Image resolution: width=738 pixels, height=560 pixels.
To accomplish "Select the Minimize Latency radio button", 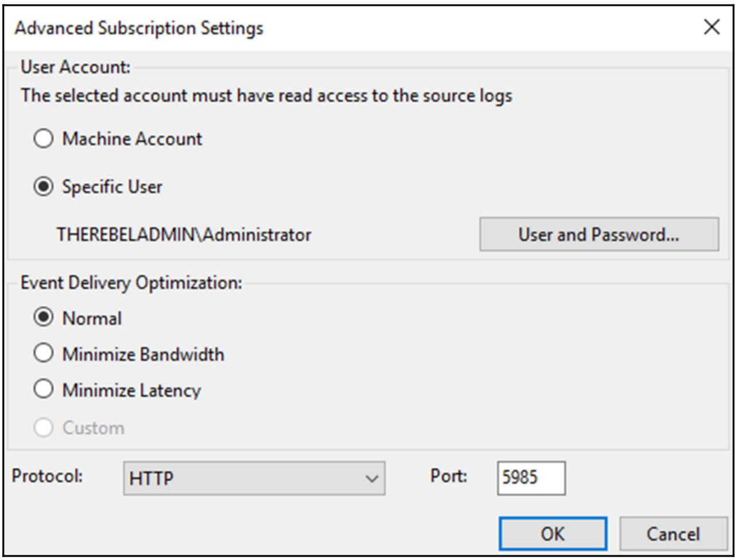I will coord(44,390).
